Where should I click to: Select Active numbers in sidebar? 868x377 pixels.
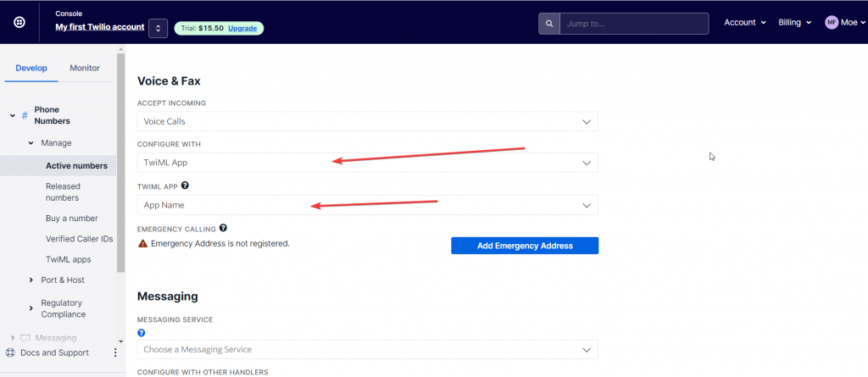tap(76, 165)
